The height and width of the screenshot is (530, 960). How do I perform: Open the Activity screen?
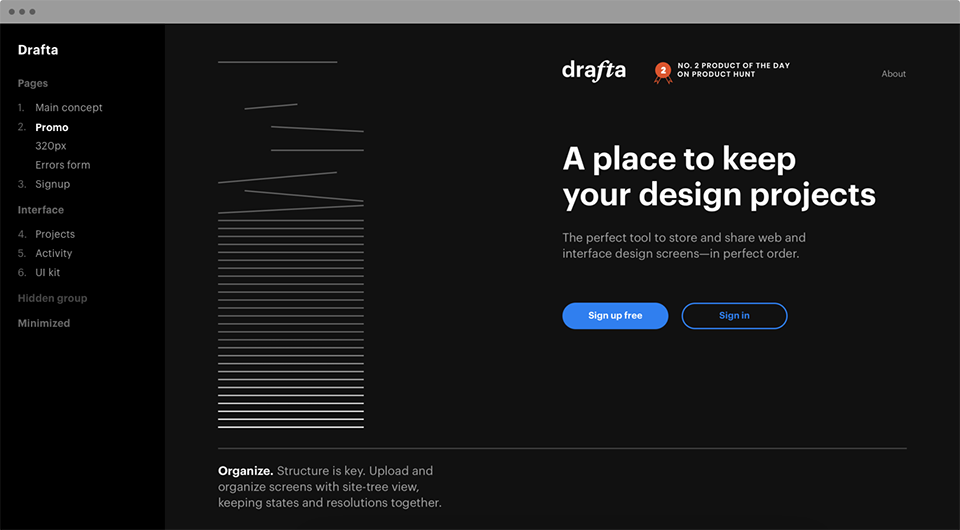click(x=53, y=253)
